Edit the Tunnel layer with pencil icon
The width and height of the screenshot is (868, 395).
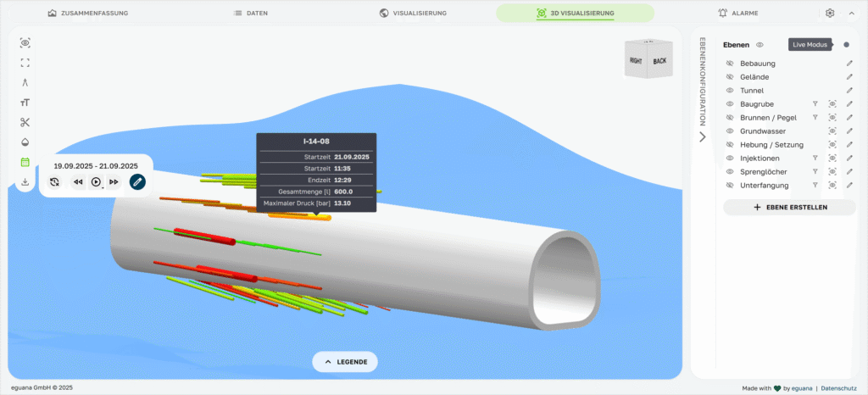849,91
